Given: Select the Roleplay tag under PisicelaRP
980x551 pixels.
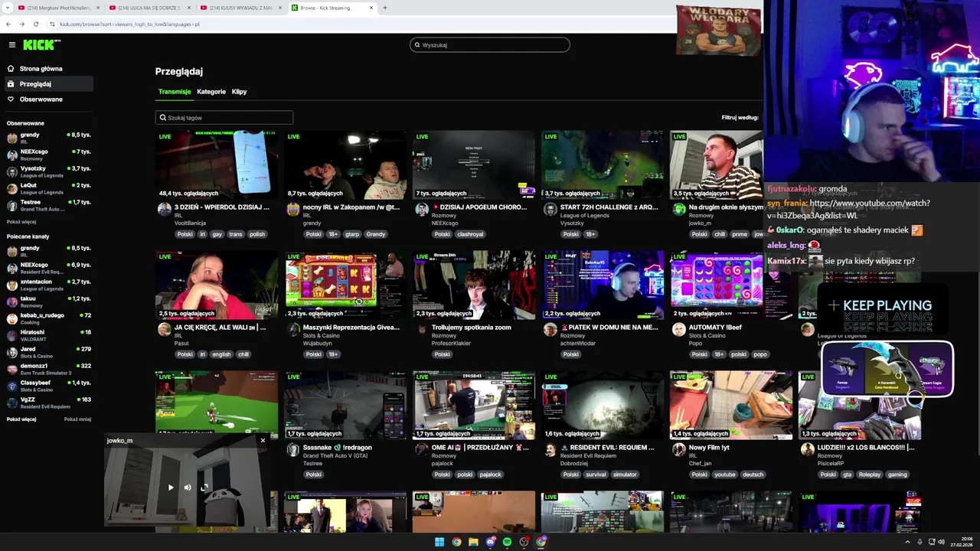Looking at the screenshot, I should (870, 474).
